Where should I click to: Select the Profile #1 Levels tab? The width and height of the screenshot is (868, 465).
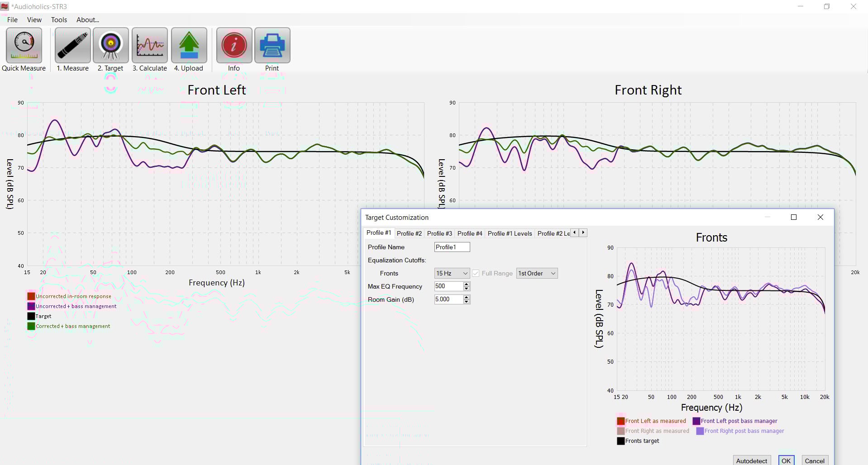tap(510, 233)
